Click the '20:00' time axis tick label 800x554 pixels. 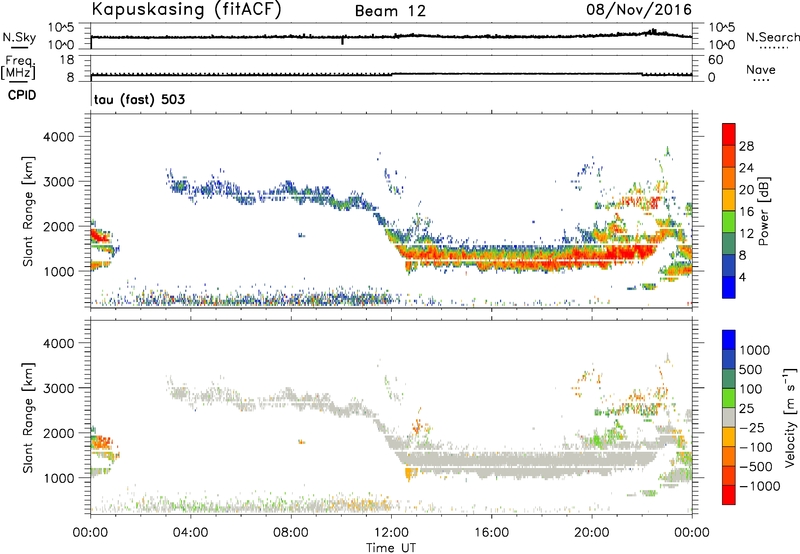[x=592, y=533]
